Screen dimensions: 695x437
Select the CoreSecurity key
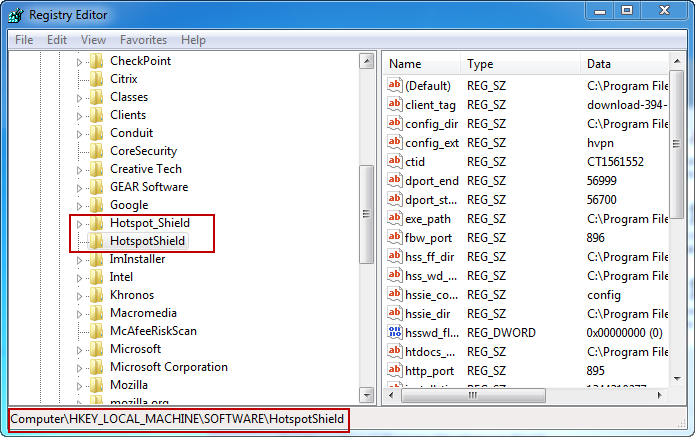click(144, 151)
